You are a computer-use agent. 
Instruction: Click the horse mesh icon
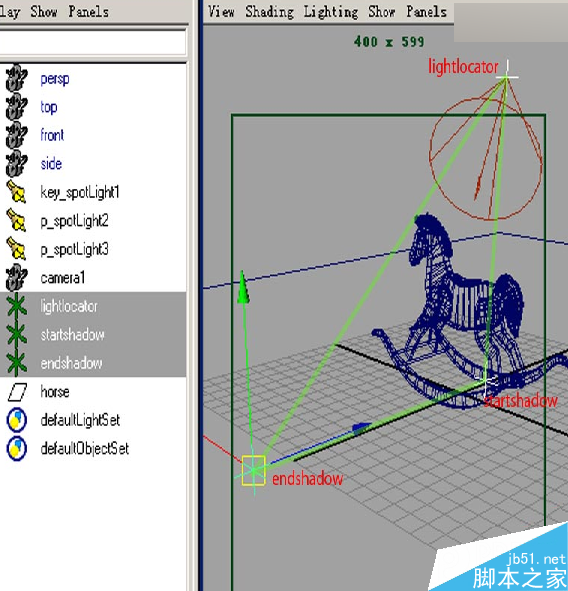[17, 392]
